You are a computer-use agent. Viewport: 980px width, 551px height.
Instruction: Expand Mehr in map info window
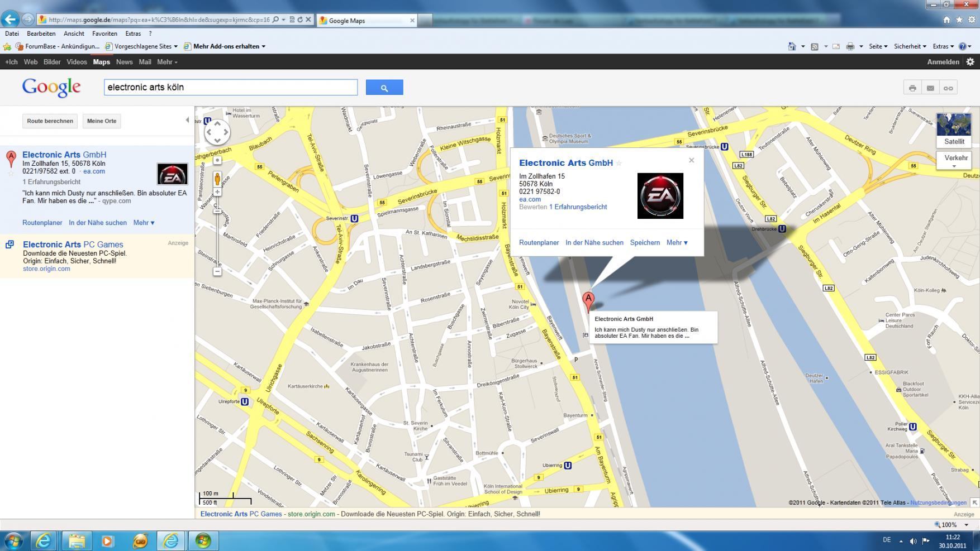(677, 243)
